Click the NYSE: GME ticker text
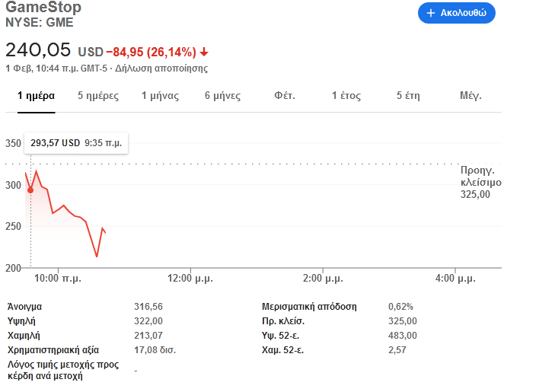The width and height of the screenshot is (539, 392). pyautogui.click(x=40, y=22)
